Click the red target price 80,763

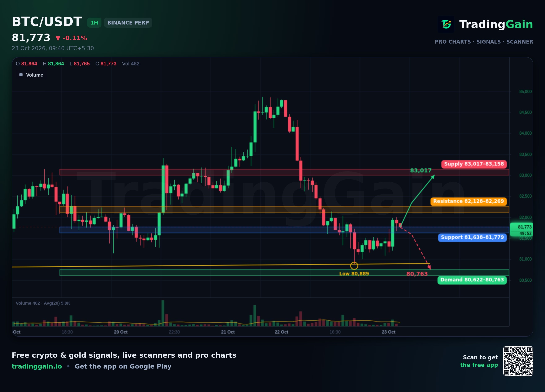417,274
